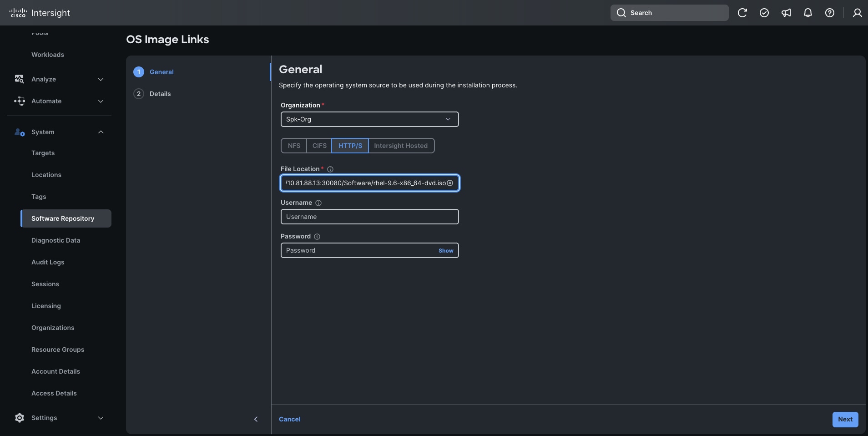The width and height of the screenshot is (868, 436).
Task: Open Software Repository in sidebar
Action: (62, 218)
